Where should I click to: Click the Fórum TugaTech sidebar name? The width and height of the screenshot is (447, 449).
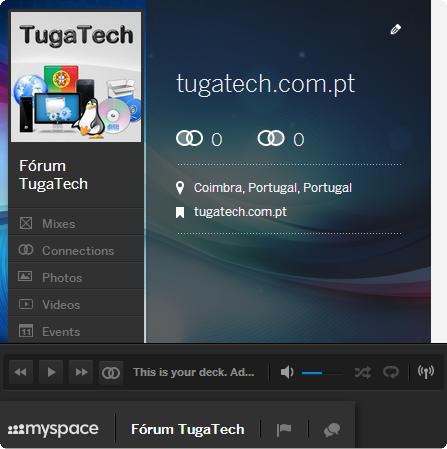tap(53, 175)
